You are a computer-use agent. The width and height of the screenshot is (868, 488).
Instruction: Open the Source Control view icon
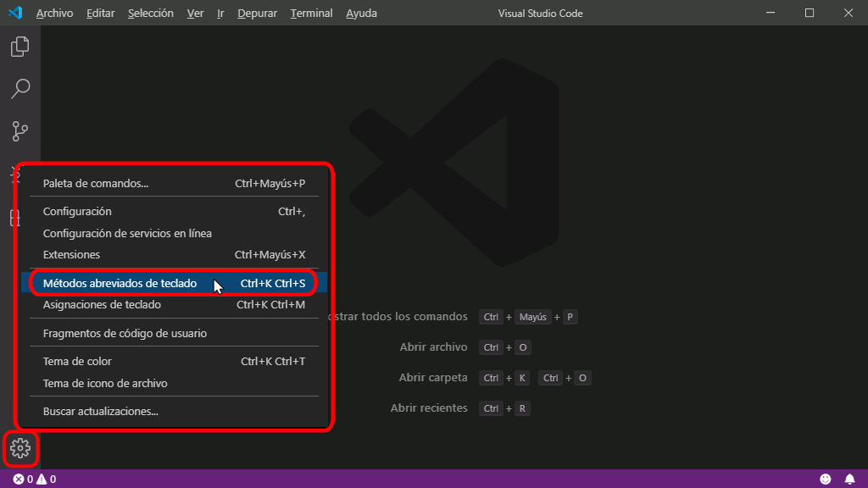pos(20,131)
